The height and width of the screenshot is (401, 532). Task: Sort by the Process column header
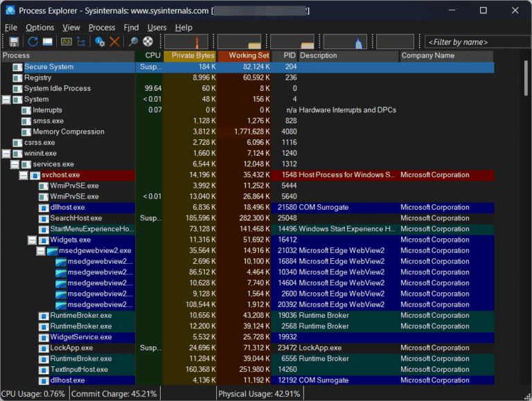pyautogui.click(x=68, y=55)
